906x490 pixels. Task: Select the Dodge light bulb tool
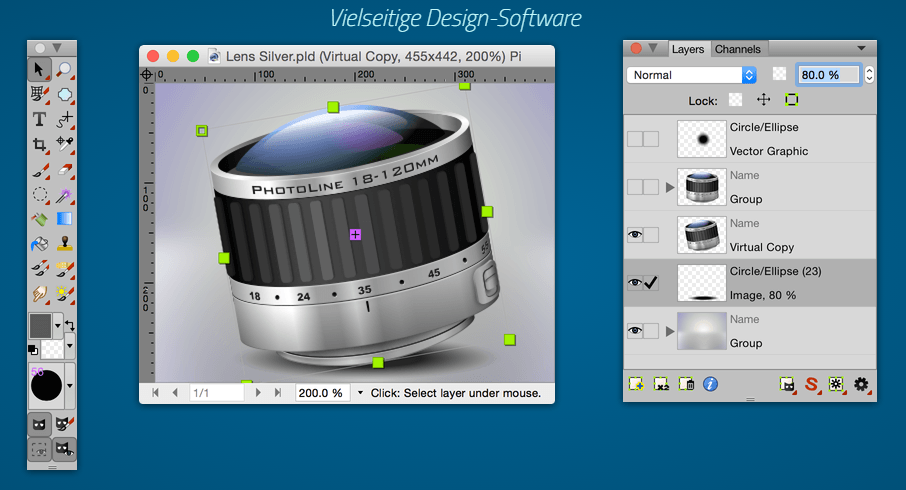pyautogui.click(x=64, y=294)
